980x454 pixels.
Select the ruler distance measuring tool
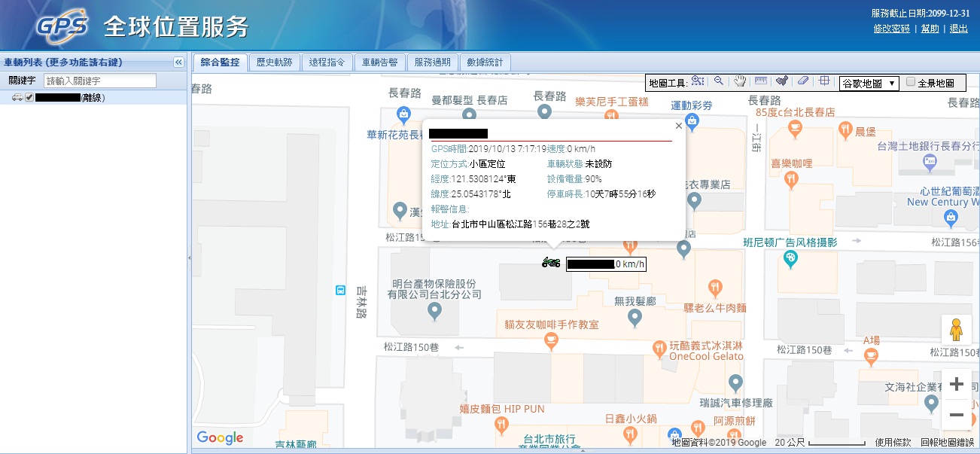761,81
